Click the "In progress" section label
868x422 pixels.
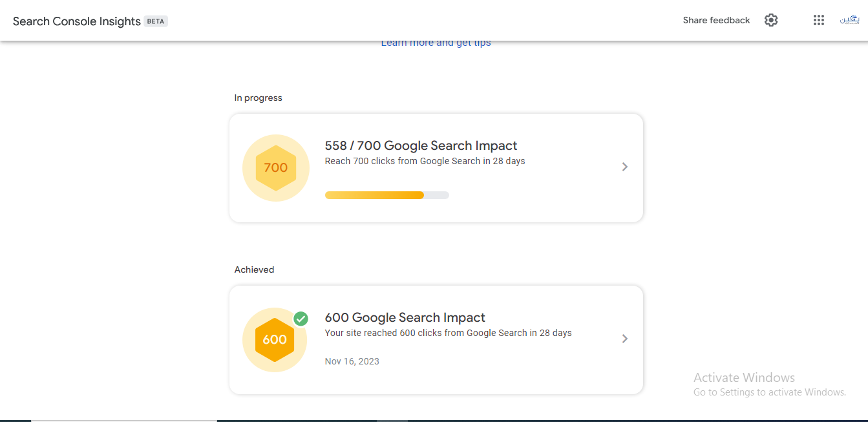[x=258, y=98]
